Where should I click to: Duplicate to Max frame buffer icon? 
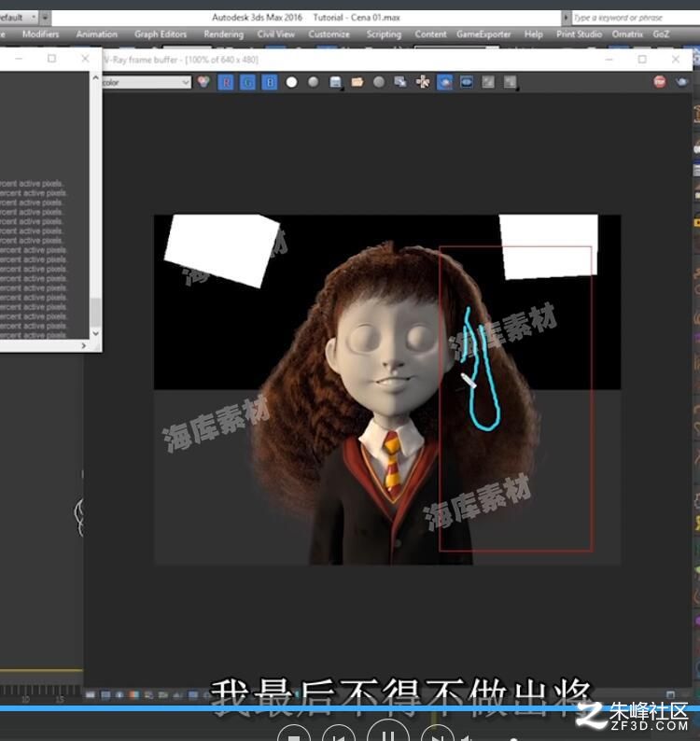[x=400, y=82]
